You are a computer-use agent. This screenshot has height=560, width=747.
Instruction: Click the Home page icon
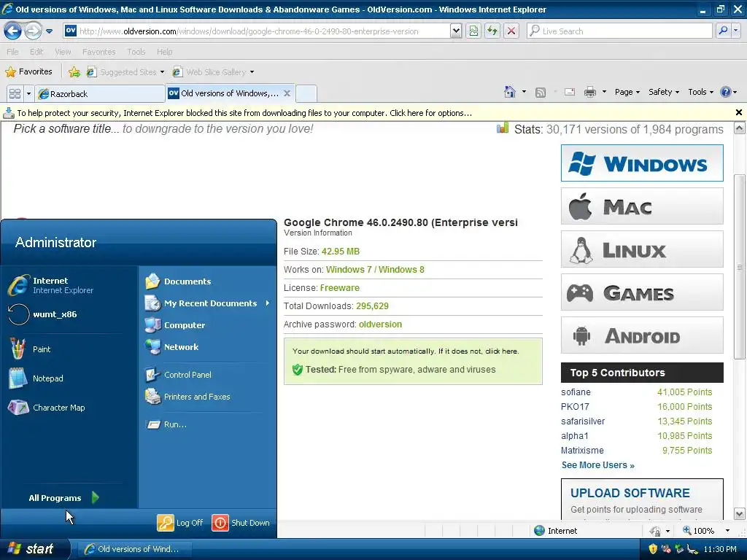(x=510, y=92)
